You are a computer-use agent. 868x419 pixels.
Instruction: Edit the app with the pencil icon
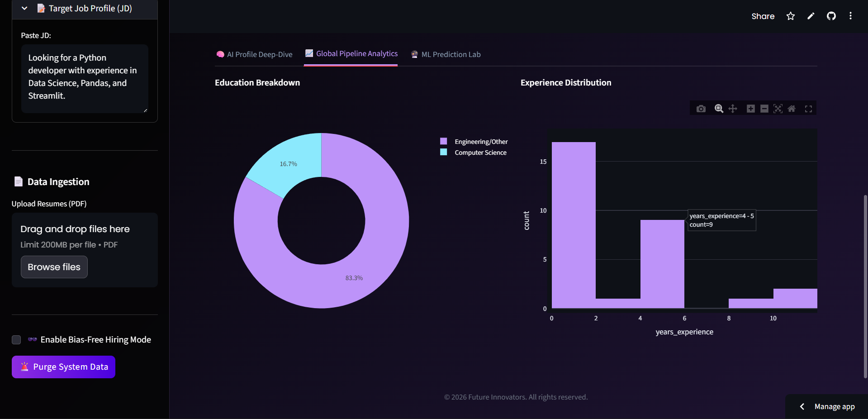click(x=810, y=16)
